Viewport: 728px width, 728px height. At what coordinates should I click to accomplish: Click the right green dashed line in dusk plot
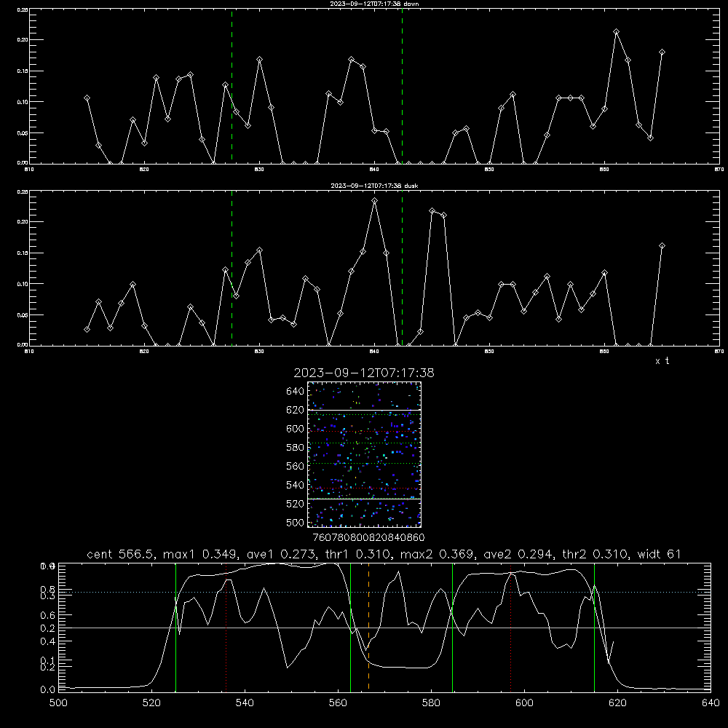(x=402, y=268)
